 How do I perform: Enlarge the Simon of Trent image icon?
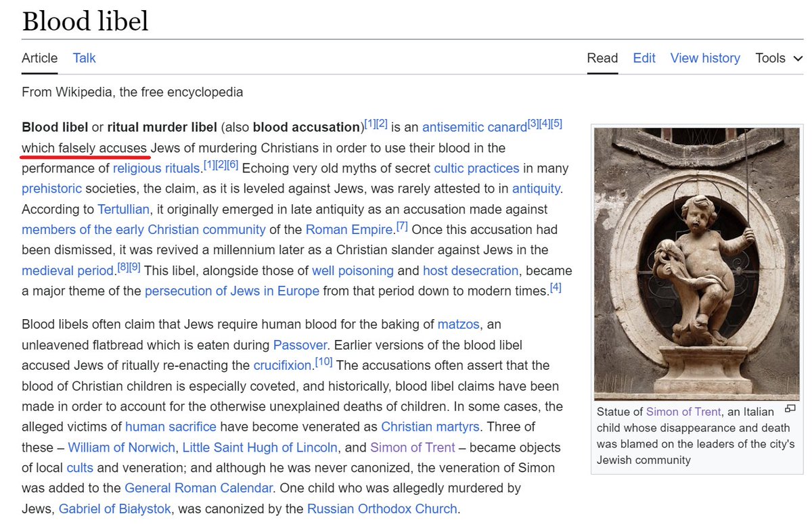point(789,409)
